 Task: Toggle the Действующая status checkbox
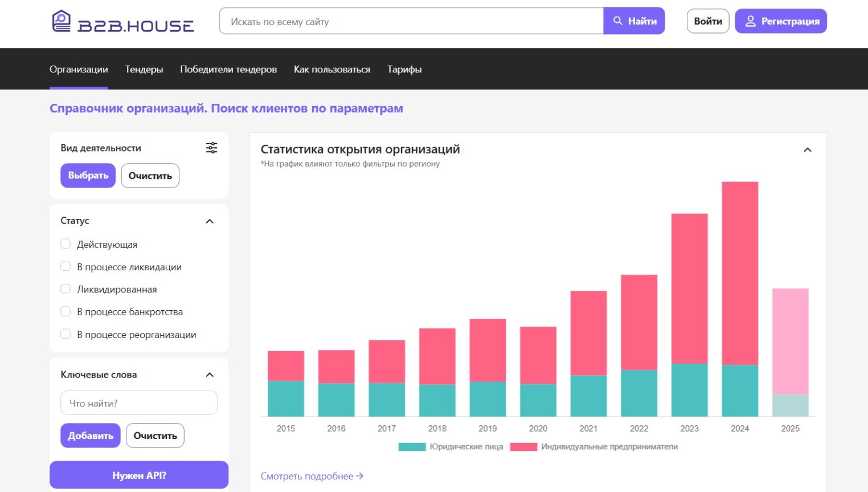pyautogui.click(x=65, y=244)
